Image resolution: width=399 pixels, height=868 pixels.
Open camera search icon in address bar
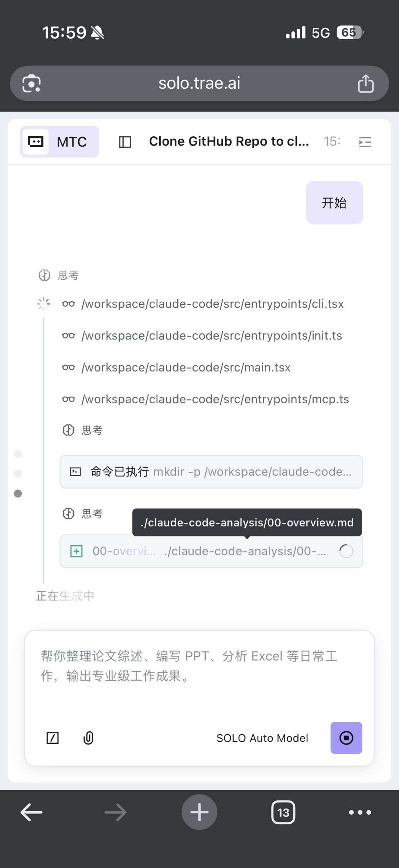click(x=31, y=84)
